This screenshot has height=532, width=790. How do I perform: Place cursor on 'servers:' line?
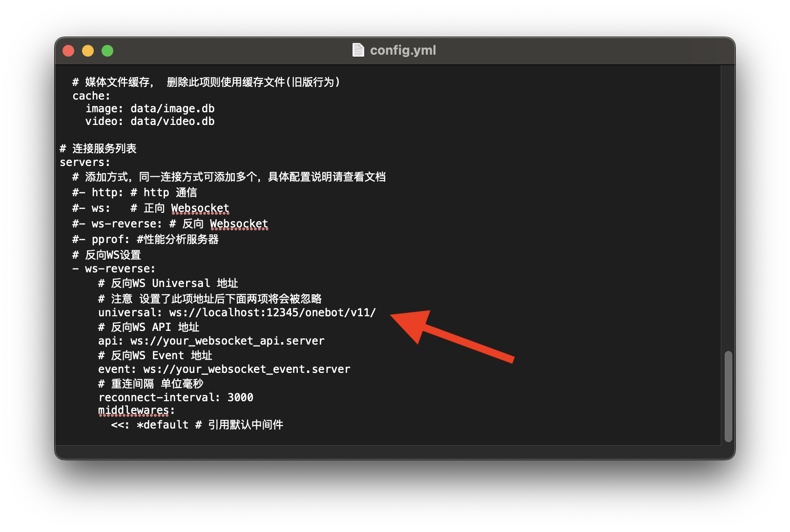point(85,162)
